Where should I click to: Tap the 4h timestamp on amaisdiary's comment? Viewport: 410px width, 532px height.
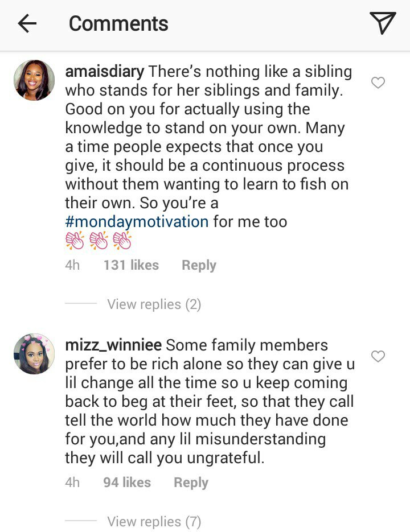pyautogui.click(x=72, y=265)
